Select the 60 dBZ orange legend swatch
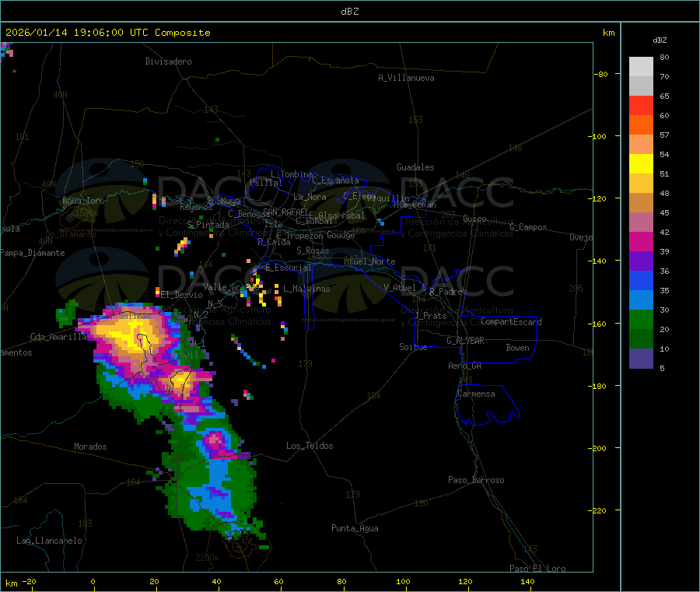Viewport: 700px width, 592px height. click(x=641, y=125)
